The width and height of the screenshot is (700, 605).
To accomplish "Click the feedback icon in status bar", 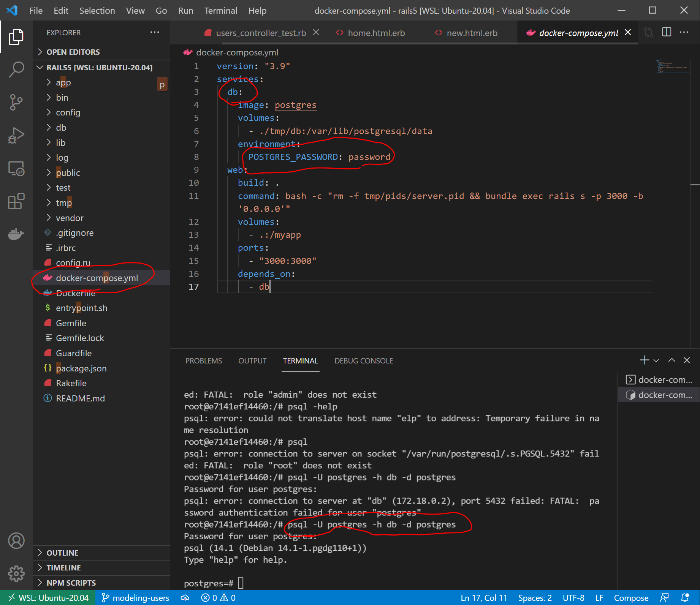I will pos(665,598).
